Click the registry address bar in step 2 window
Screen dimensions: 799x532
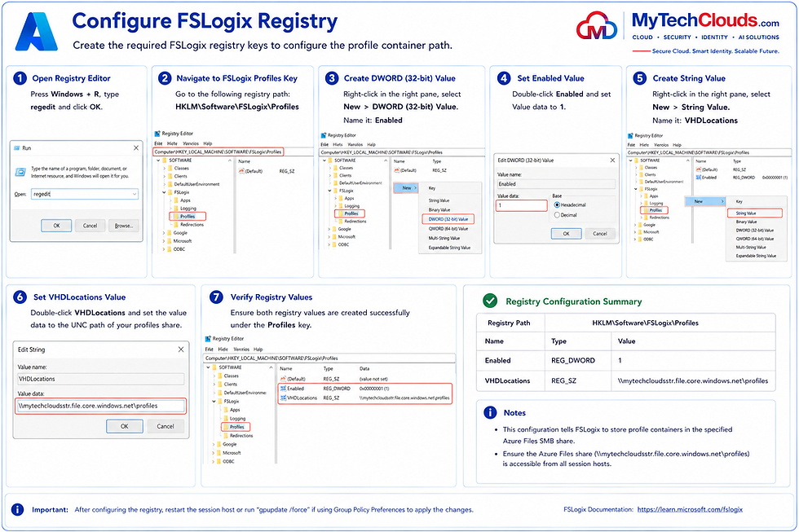[233, 152]
